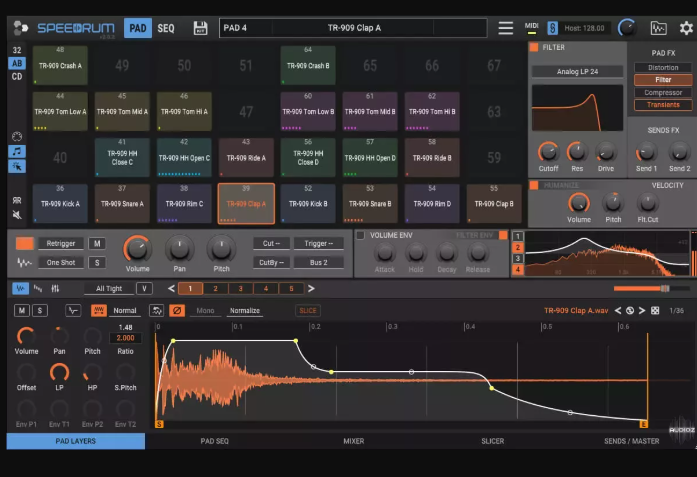Open the One Shot mode dropdown
The height and width of the screenshot is (477, 697).
click(60, 262)
